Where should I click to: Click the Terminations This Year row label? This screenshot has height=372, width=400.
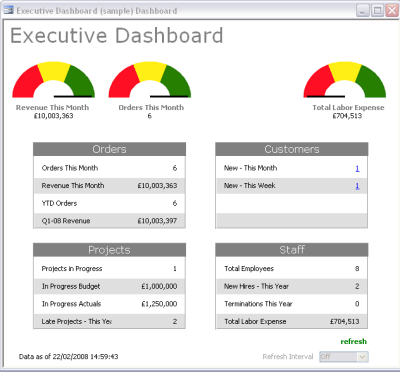[x=258, y=304]
